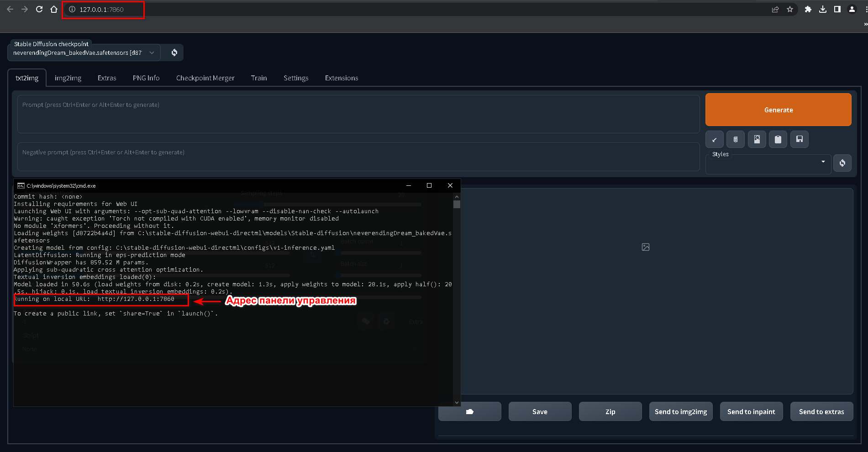Open the Train tab
This screenshot has width=868, height=452.
point(259,78)
